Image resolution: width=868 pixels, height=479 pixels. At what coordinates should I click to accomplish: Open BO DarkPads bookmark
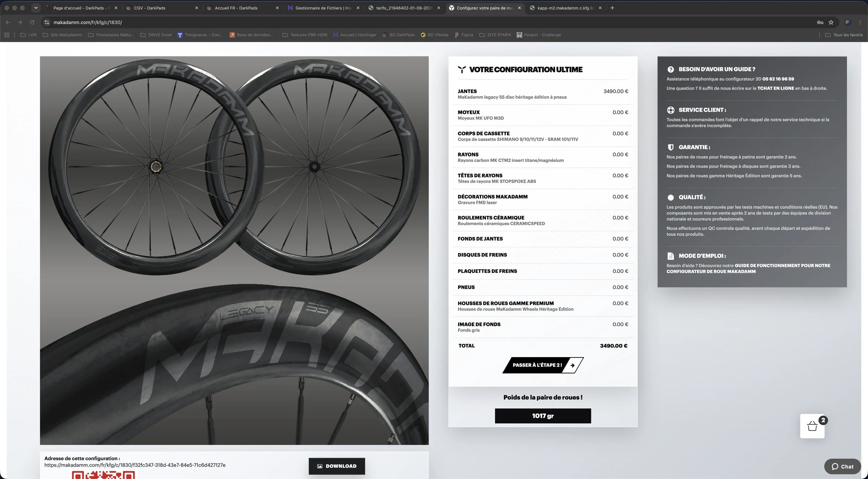[x=399, y=35]
